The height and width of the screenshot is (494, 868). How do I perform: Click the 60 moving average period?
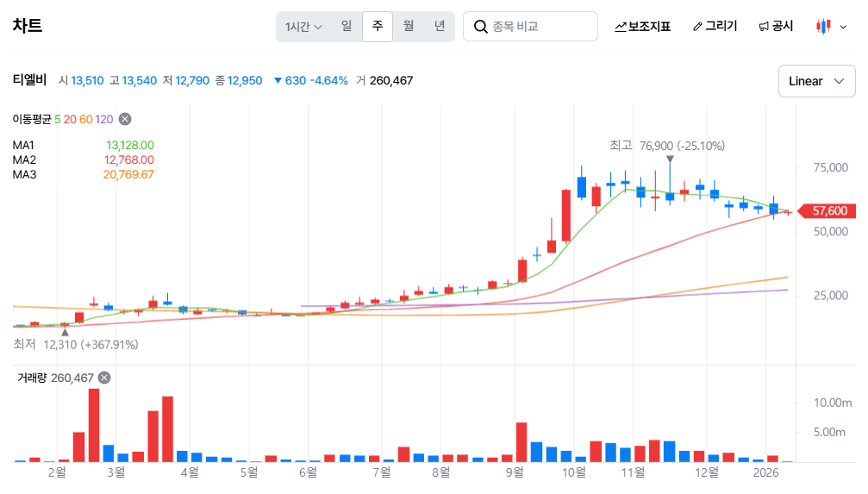tap(86, 119)
